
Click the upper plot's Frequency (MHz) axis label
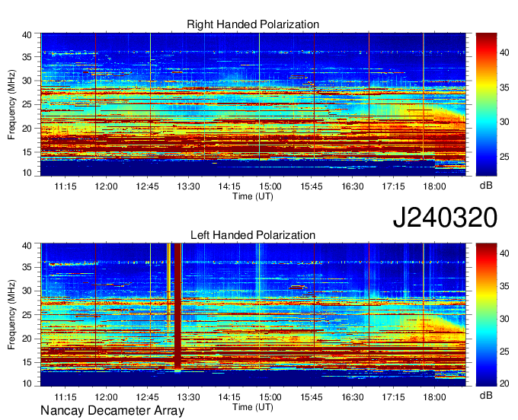[11, 104]
